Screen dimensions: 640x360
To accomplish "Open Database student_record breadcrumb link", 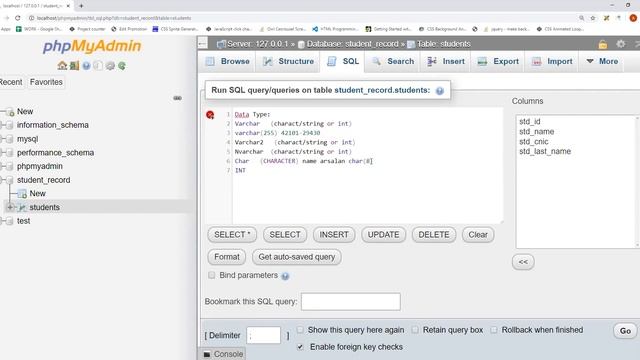I will (352, 44).
